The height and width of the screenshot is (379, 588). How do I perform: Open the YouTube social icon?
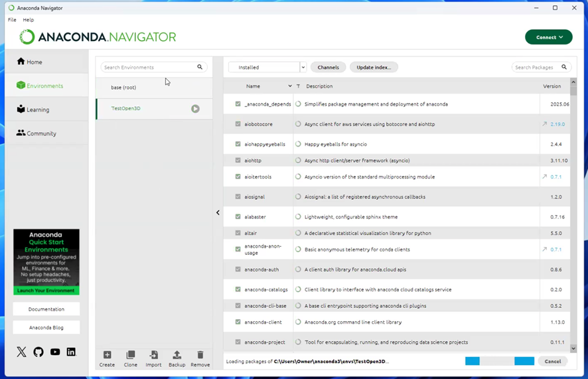(x=55, y=352)
